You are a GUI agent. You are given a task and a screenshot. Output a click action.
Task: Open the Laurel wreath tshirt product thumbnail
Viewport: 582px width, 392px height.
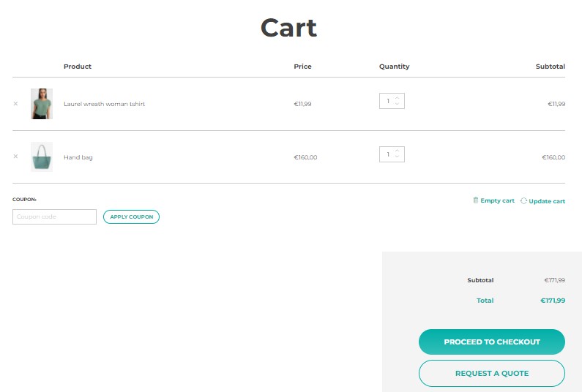[x=42, y=104]
